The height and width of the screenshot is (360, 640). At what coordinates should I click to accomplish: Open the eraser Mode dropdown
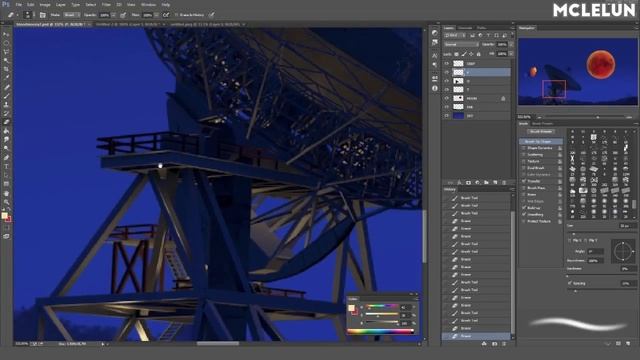[x=71, y=15]
